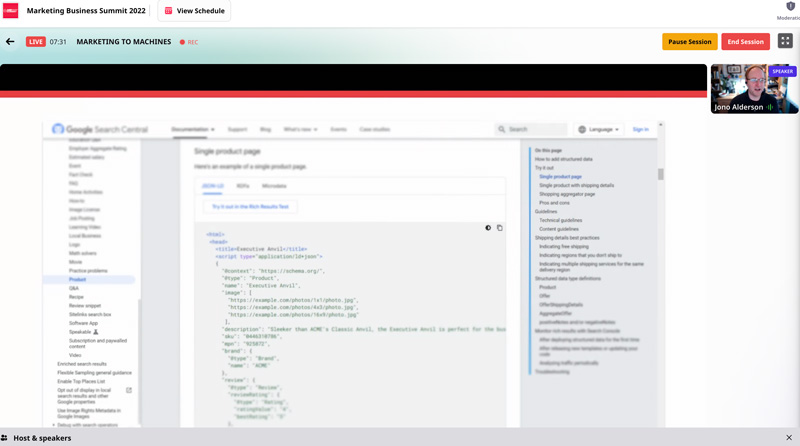Select Q&A in the left sidebar
Screen dimensions: 800x446
pos(74,288)
